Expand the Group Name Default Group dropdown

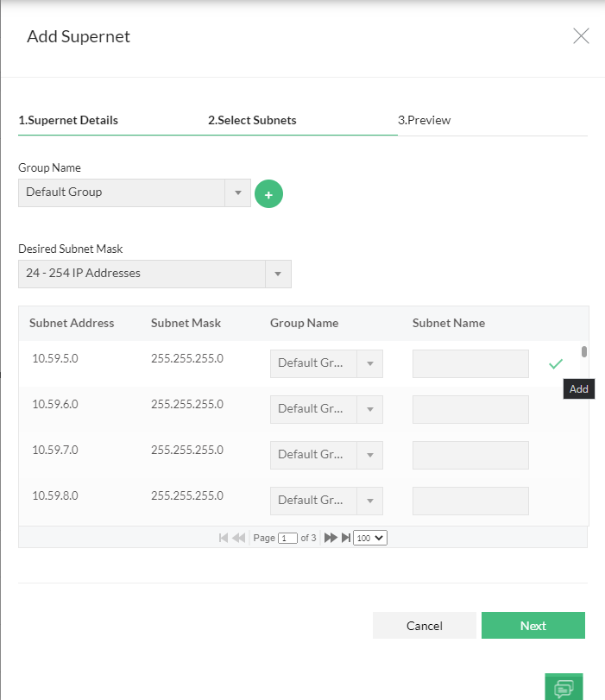click(237, 192)
